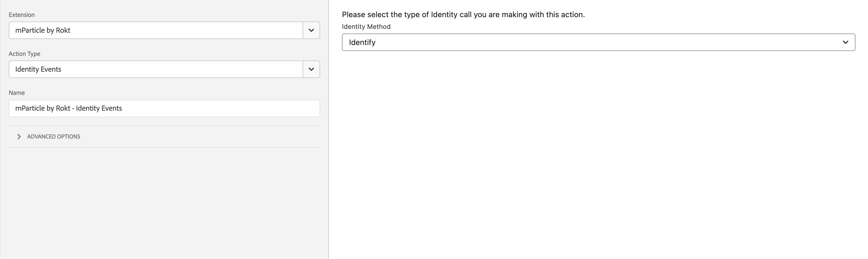Change the selected extension from mParticle by Rokt
Viewport: 868px width, 259px height.
(311, 30)
